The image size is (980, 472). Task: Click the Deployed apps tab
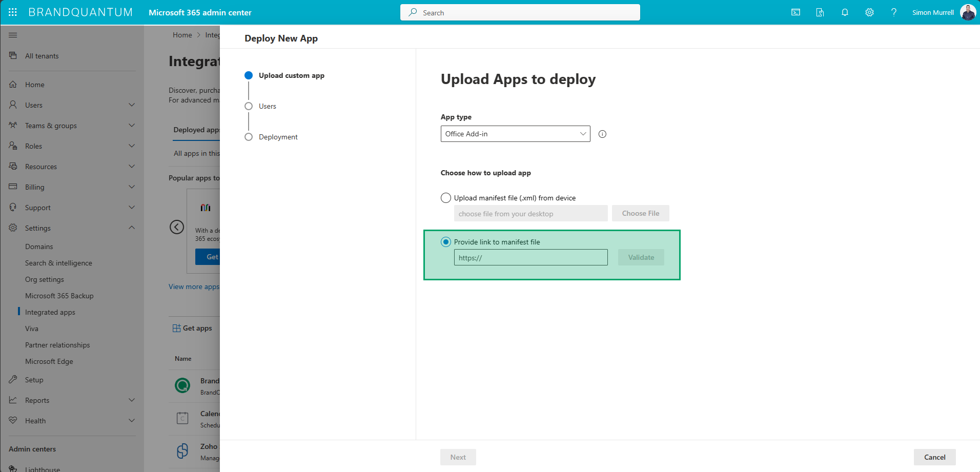(196, 130)
